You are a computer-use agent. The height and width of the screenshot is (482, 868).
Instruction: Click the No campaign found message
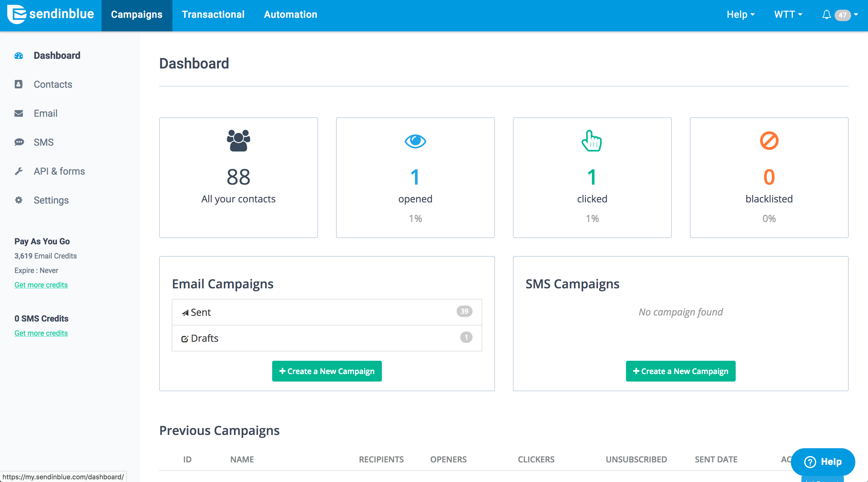coord(681,312)
